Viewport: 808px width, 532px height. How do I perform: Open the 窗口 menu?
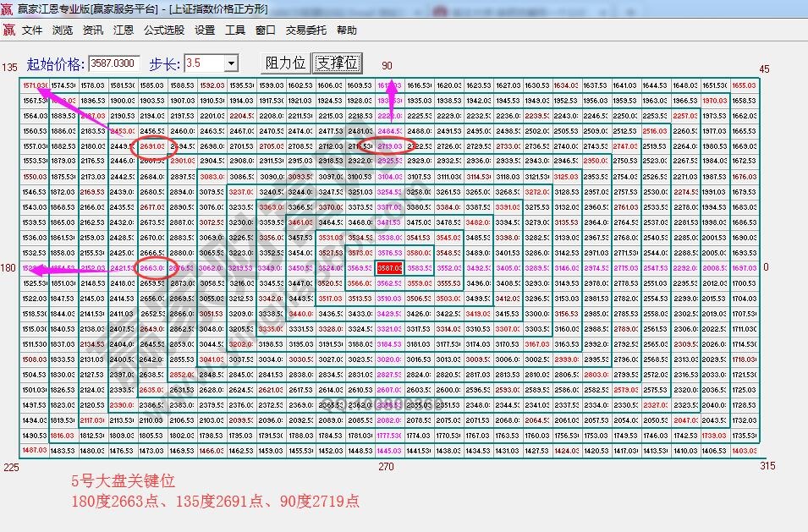pos(263,30)
